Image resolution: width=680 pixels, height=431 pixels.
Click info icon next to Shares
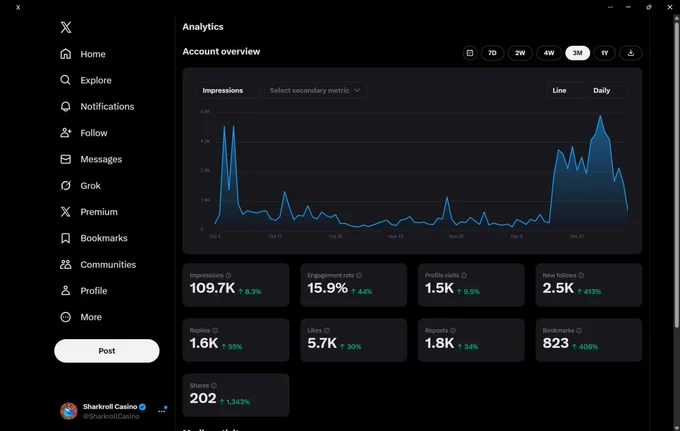(x=214, y=385)
